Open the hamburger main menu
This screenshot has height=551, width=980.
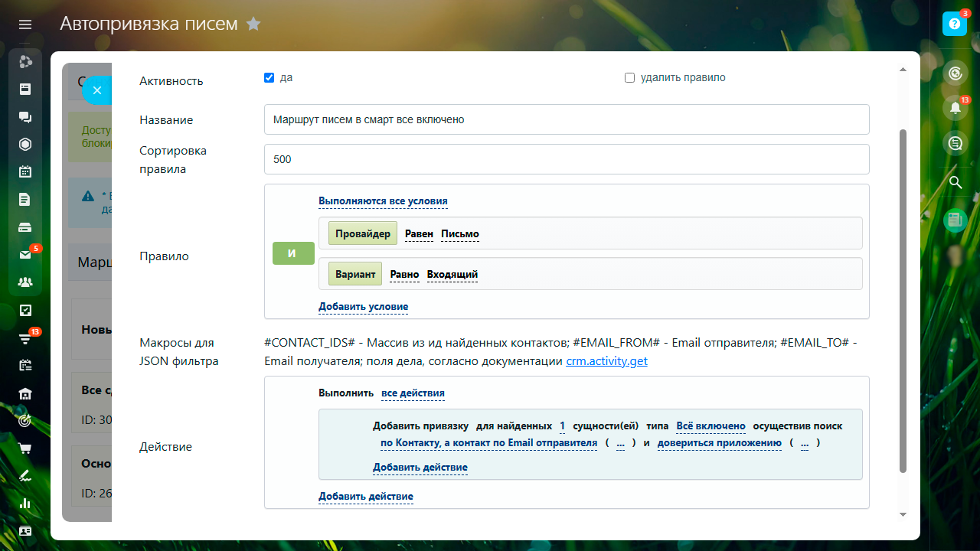pyautogui.click(x=25, y=24)
